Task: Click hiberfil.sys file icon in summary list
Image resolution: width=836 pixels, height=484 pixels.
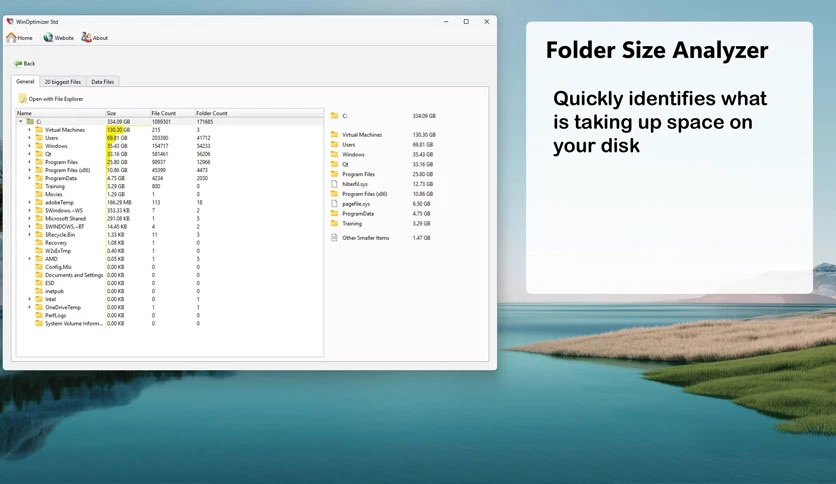Action: coord(334,184)
